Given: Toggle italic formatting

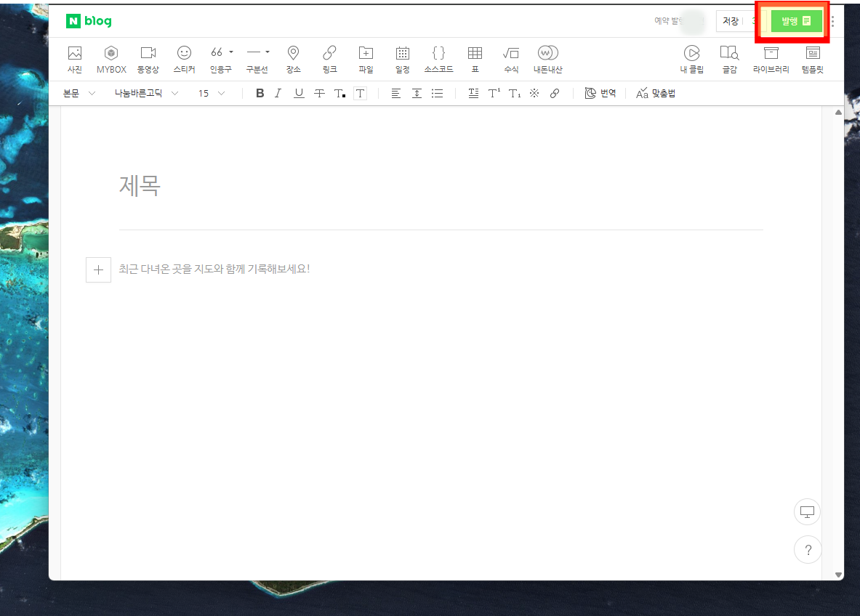Looking at the screenshot, I should coord(278,93).
